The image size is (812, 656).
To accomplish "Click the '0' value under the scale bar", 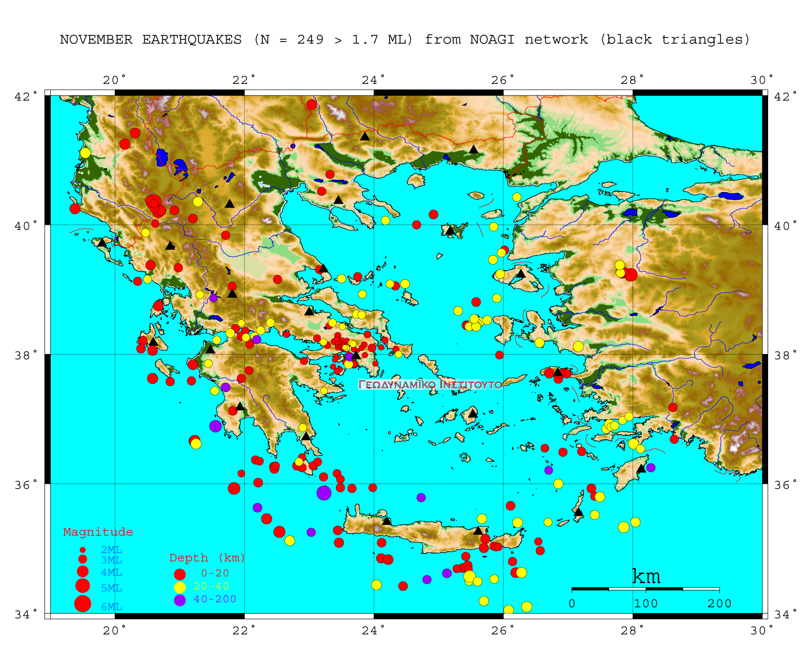I will coord(572,603).
